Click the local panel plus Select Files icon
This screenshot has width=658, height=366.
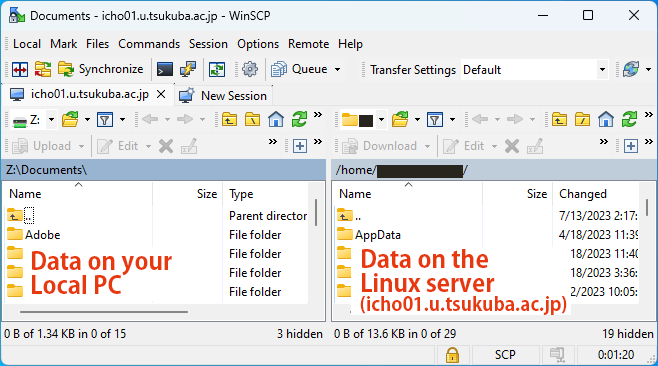(x=300, y=146)
